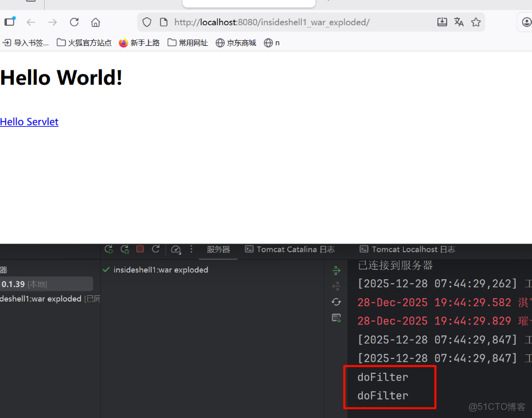The width and height of the screenshot is (532, 418).
Task: Select insideshell1:war exploded deployment row
Action: [x=155, y=269]
